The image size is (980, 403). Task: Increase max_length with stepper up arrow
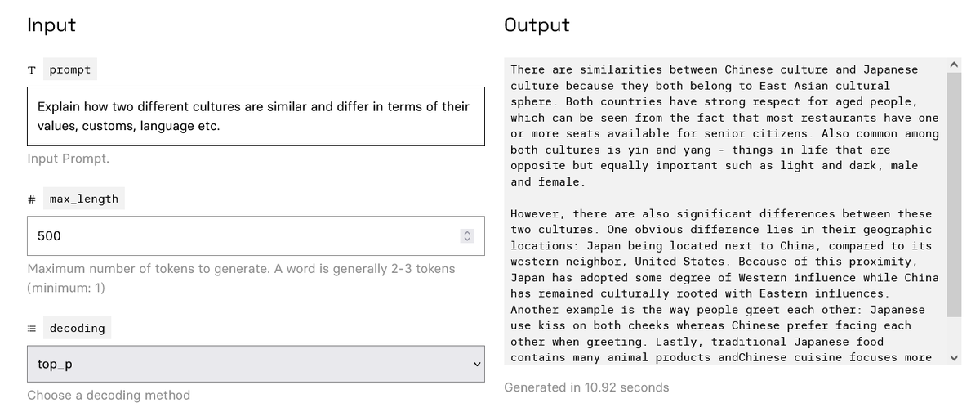point(467,232)
